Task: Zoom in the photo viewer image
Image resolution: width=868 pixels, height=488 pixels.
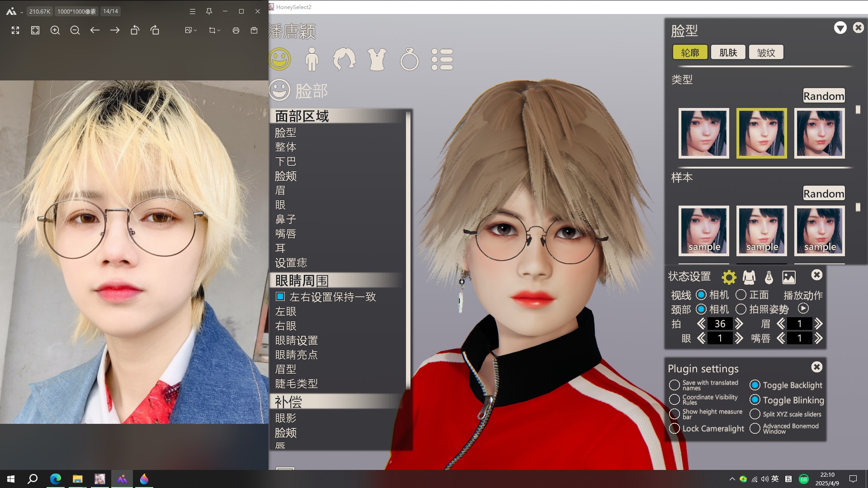Action: pyautogui.click(x=55, y=30)
